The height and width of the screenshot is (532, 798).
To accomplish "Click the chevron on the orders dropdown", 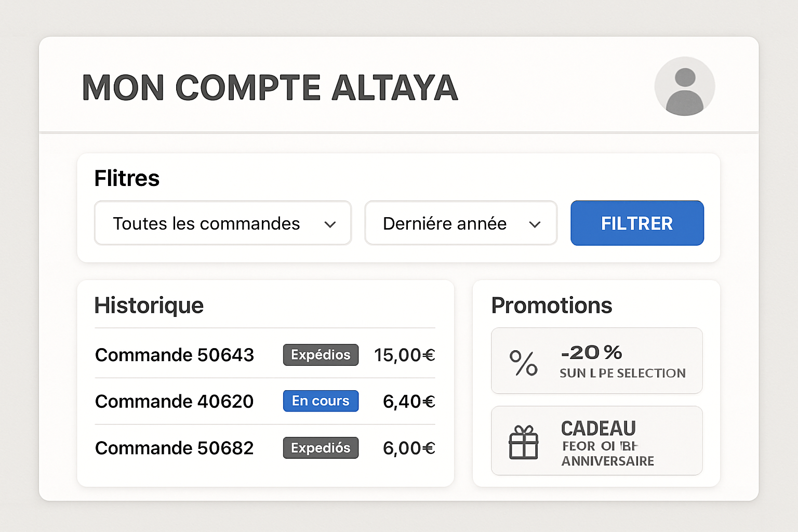I will 330,224.
